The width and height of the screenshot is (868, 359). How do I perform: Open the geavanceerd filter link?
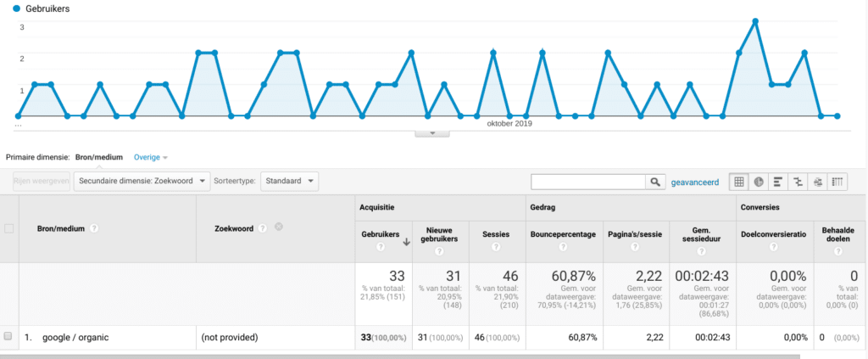tap(695, 182)
